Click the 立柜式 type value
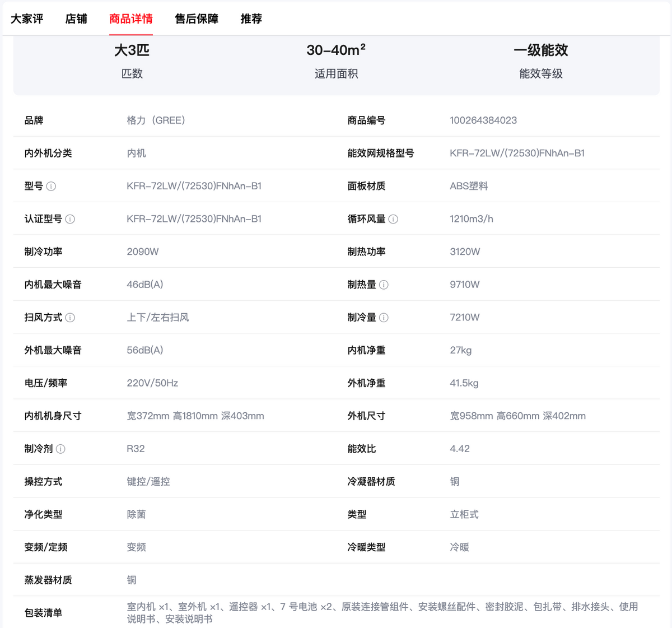The height and width of the screenshot is (628, 672). [x=464, y=514]
